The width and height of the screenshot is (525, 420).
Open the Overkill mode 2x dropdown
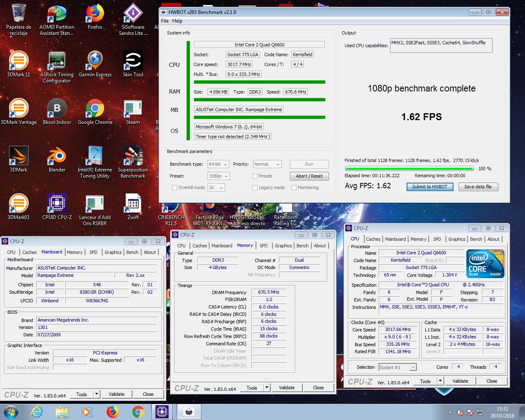216,187
